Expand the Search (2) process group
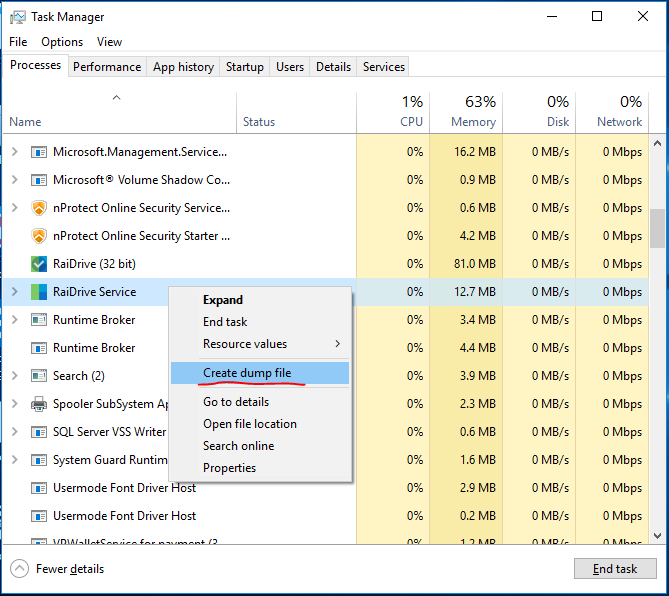Image resolution: width=669 pixels, height=596 pixels. 14,376
